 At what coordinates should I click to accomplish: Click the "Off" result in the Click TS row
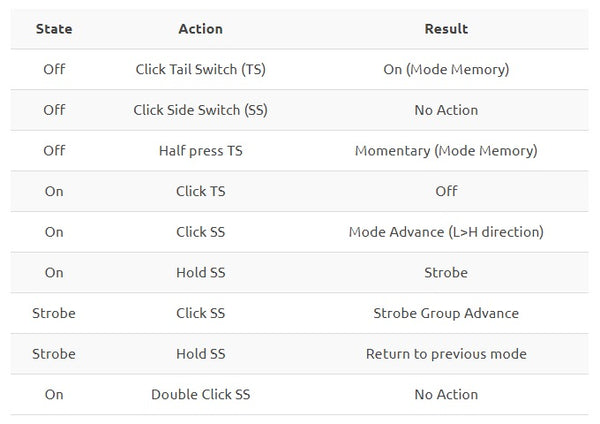coord(446,191)
